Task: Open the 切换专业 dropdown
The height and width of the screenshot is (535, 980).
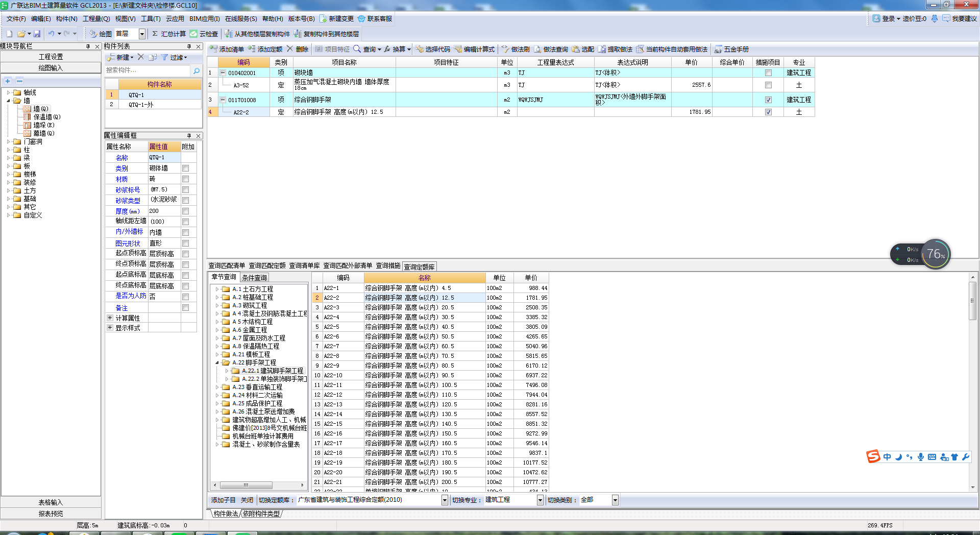Action: [x=540, y=500]
